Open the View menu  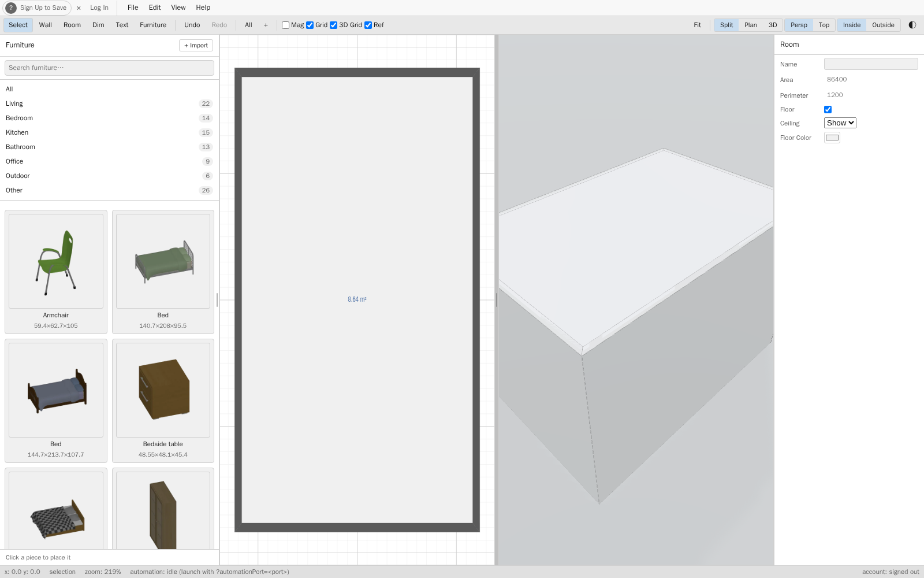tap(178, 8)
